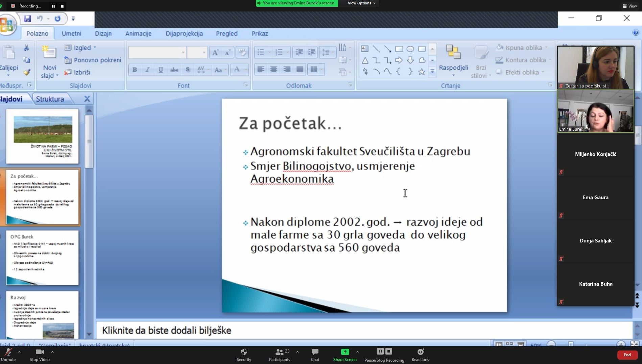The width and height of the screenshot is (642, 364).
Task: Open the font name combo box
Action: pos(158,52)
